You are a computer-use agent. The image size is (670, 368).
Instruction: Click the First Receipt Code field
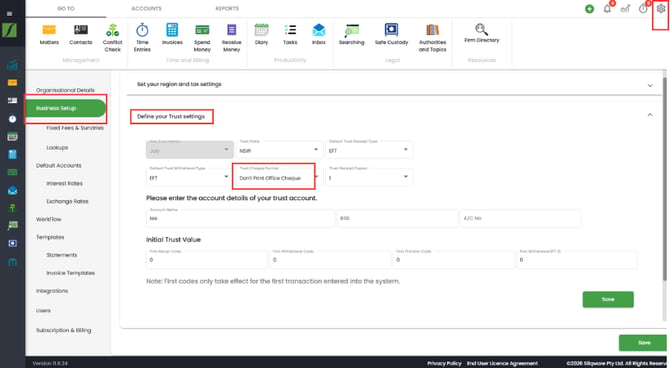click(207, 259)
